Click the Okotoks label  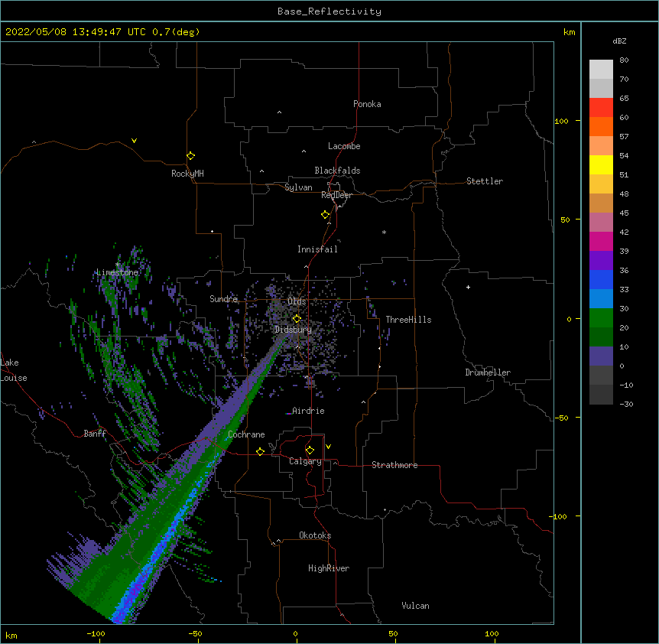[x=315, y=535]
